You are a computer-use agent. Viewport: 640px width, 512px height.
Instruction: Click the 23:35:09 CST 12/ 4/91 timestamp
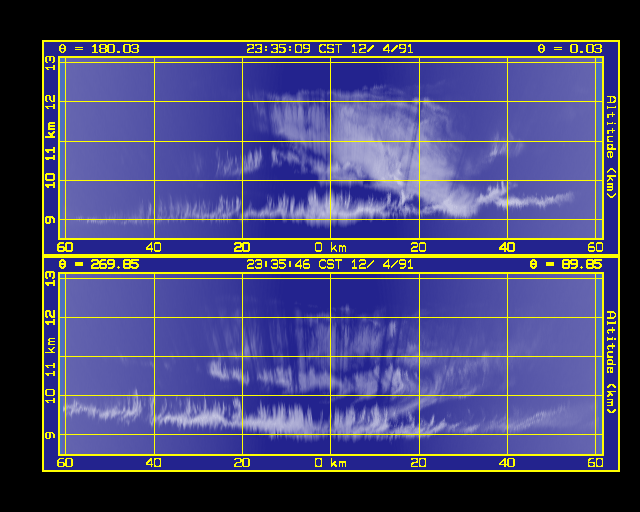click(330, 49)
